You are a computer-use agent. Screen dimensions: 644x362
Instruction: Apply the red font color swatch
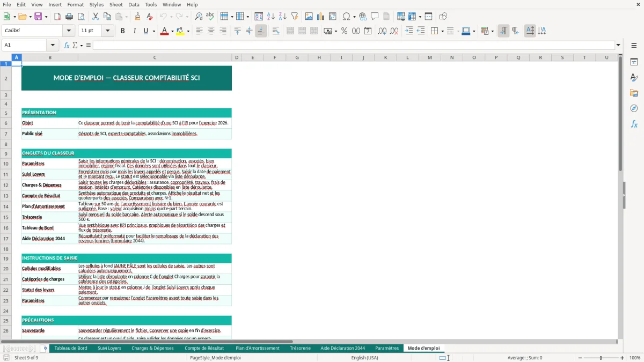tap(164, 31)
